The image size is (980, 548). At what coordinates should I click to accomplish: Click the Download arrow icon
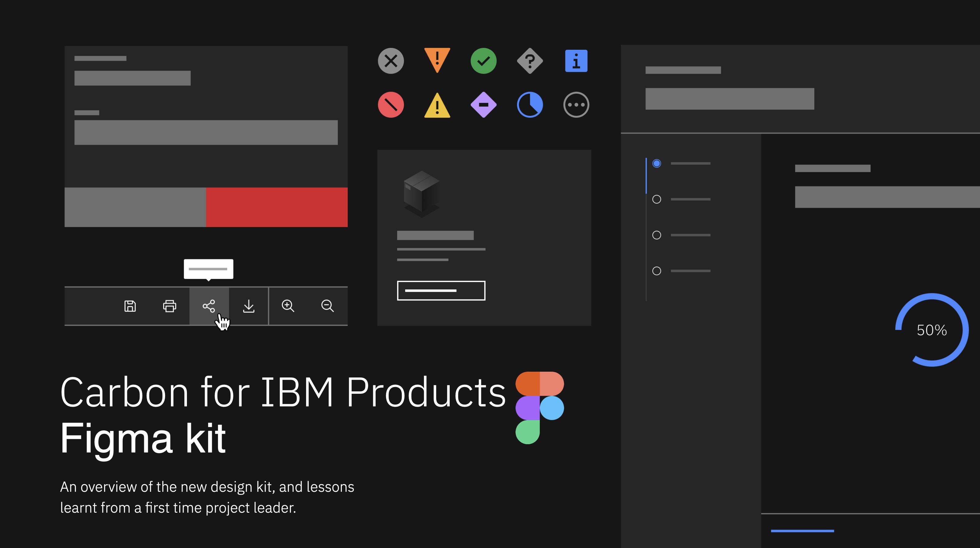tap(249, 306)
